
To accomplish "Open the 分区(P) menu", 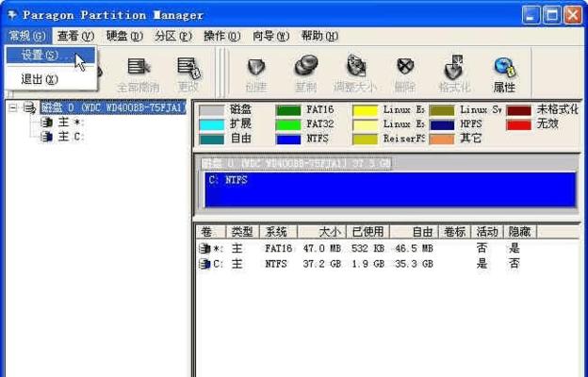I will coord(172,36).
